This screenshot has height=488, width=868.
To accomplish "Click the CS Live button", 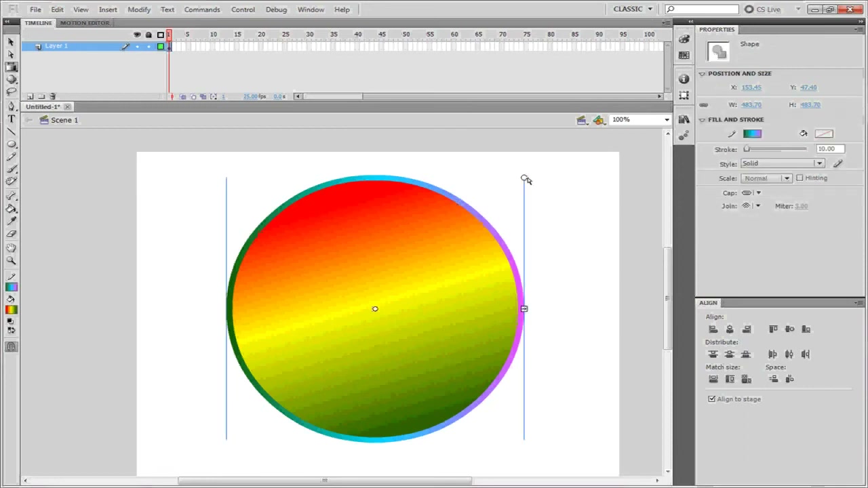I will (x=763, y=9).
